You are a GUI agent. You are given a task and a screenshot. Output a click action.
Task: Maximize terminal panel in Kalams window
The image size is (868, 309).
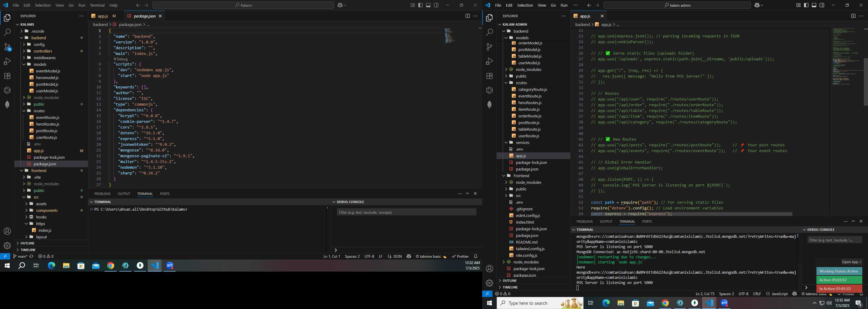pyautogui.click(x=467, y=194)
